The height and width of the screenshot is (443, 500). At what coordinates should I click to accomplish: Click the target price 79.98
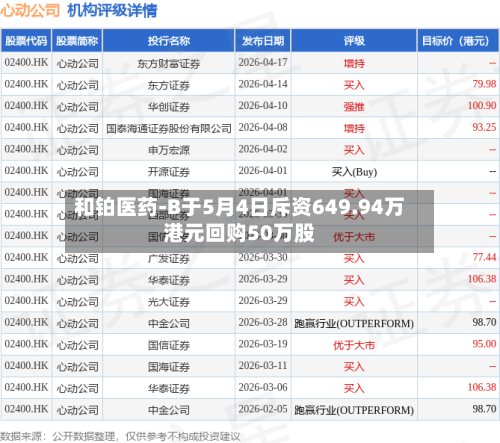(x=484, y=84)
